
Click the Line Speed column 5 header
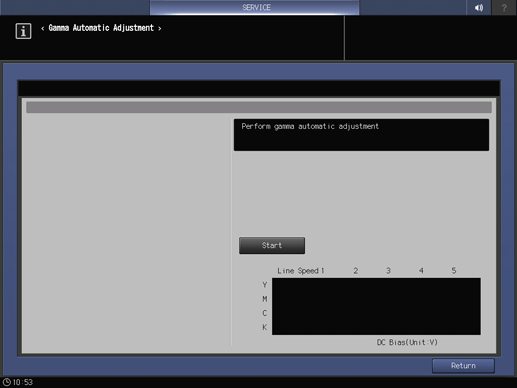pyautogui.click(x=454, y=271)
